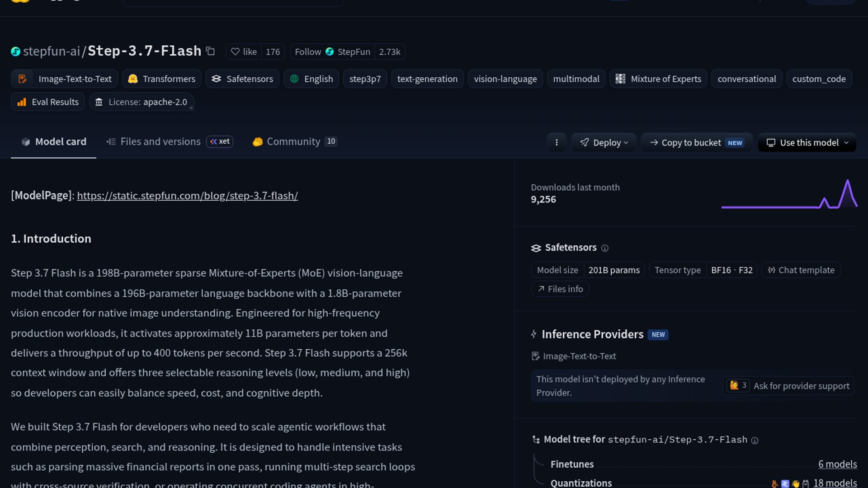Select the Safetensors tag

(x=242, y=79)
